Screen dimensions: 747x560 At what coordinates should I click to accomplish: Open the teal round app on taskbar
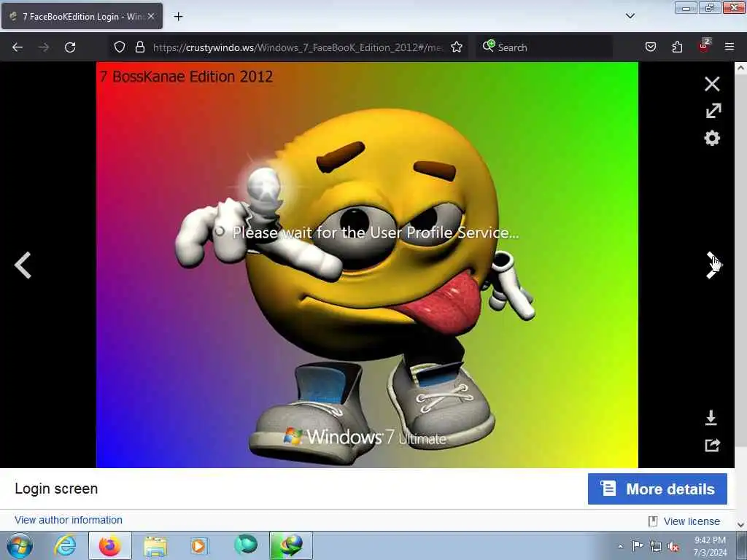246,544
